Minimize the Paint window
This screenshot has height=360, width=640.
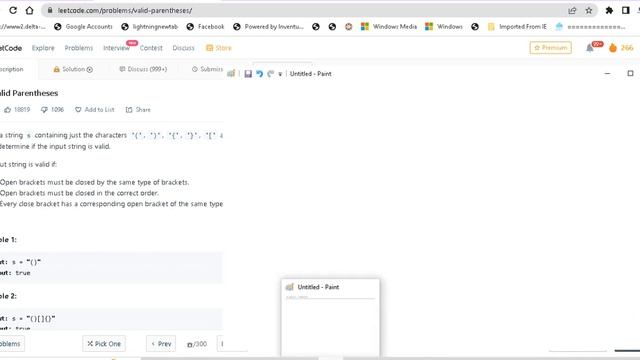pyautogui.click(x=607, y=73)
